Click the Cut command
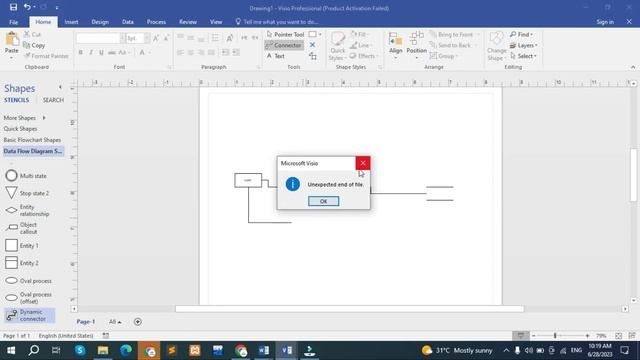Screen dimensions: 640x360 [x=33, y=34]
